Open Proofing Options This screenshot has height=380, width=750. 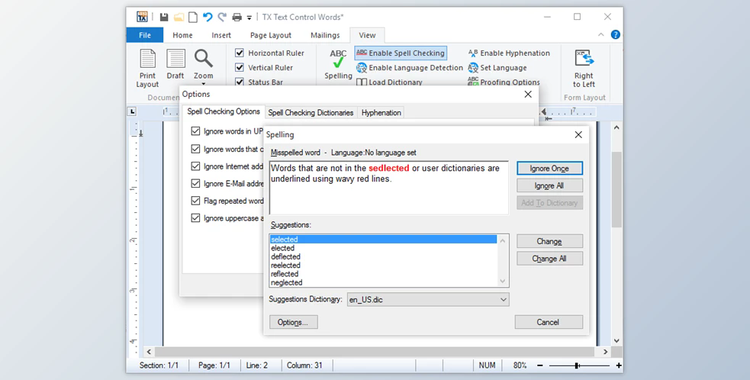pos(504,82)
